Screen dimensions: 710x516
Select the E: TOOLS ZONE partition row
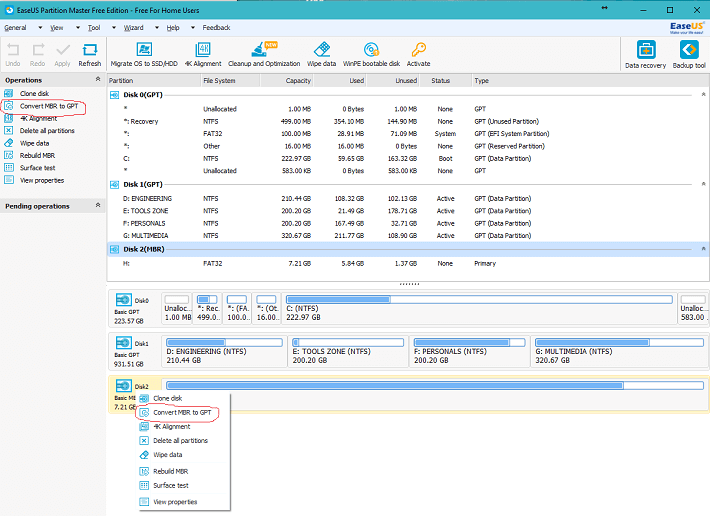[x=408, y=211]
